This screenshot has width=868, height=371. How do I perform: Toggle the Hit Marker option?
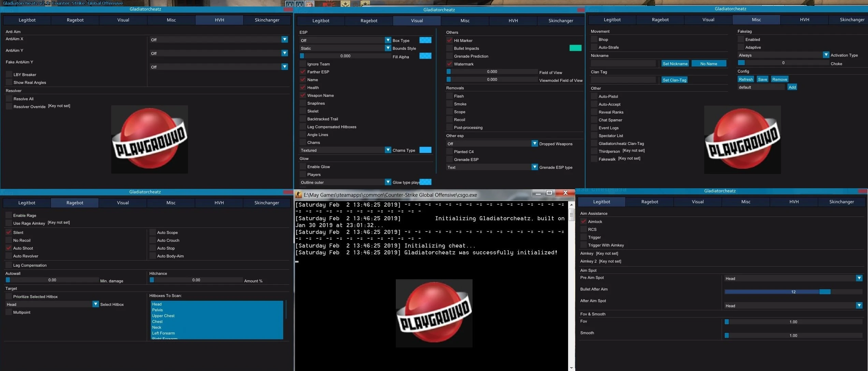click(x=450, y=40)
